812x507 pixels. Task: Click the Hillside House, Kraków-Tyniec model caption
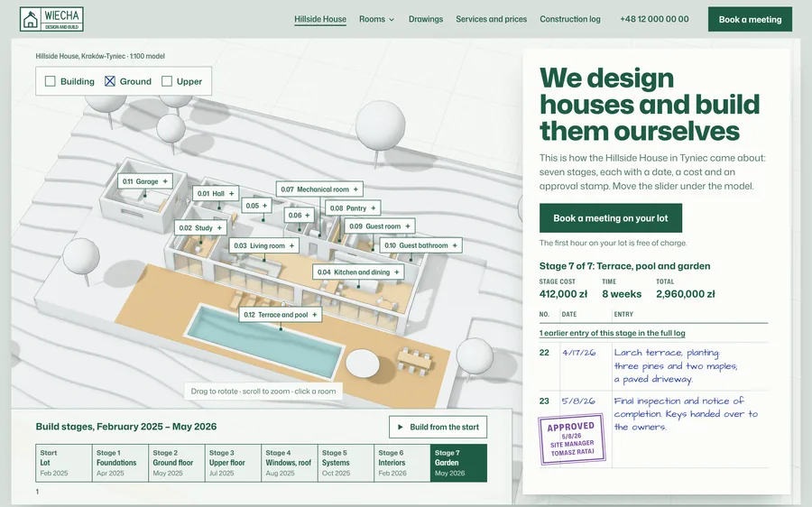coord(100,56)
